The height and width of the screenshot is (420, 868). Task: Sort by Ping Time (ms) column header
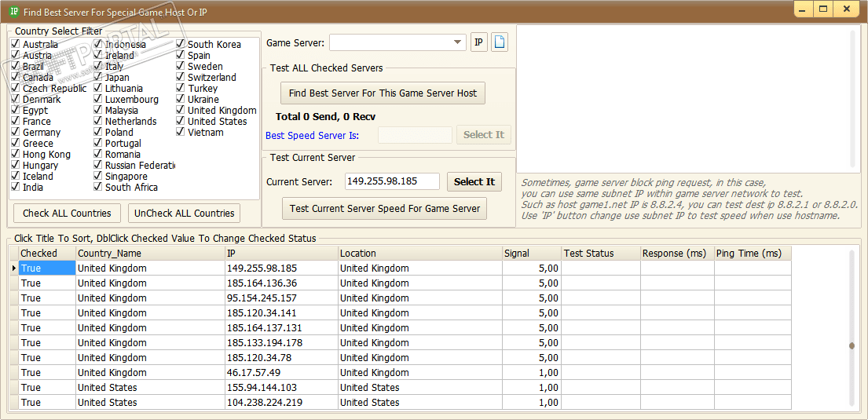(x=753, y=254)
